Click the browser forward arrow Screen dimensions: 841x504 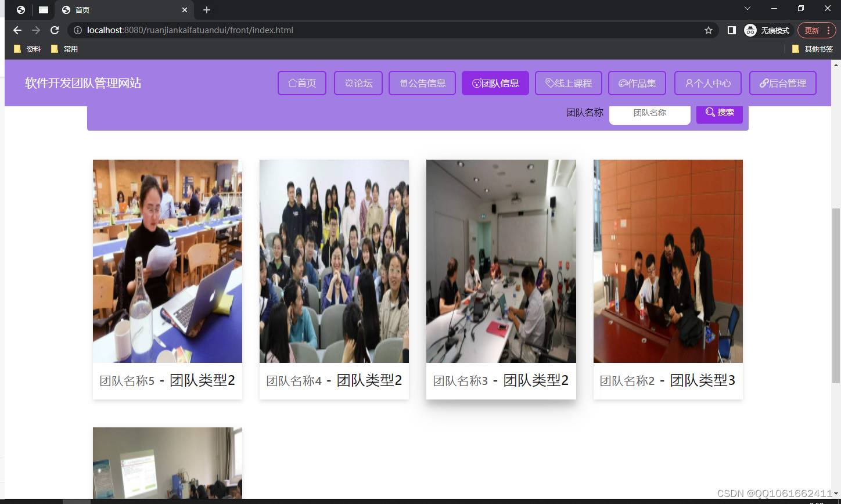coord(36,30)
